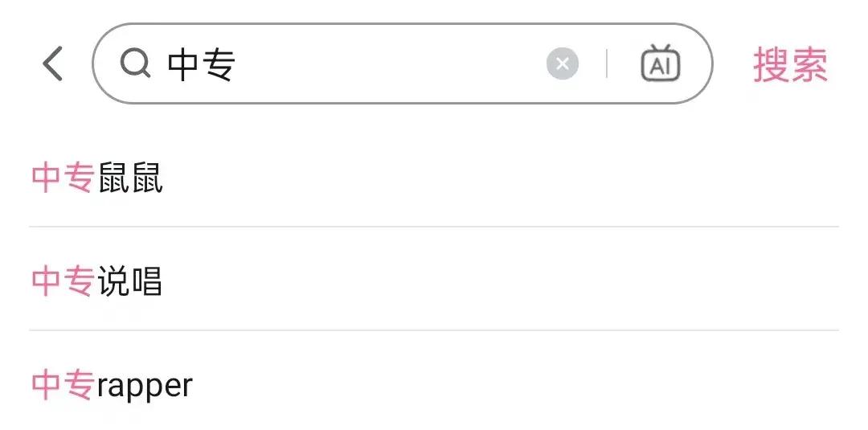This screenshot has height=430, width=868.
Task: Click empty space inside the search bar
Action: pos(386,64)
